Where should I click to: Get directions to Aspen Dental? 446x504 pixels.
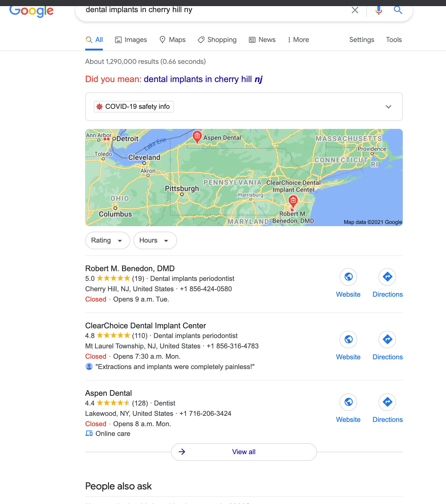(x=388, y=408)
